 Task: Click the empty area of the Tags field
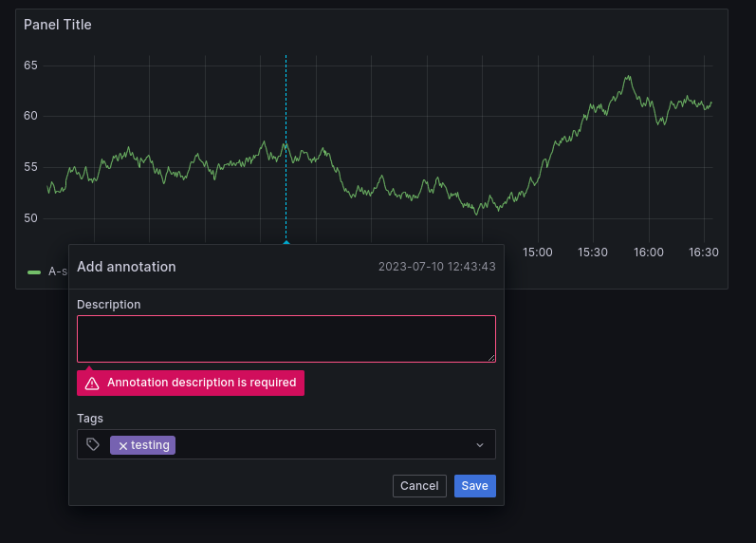(x=323, y=444)
